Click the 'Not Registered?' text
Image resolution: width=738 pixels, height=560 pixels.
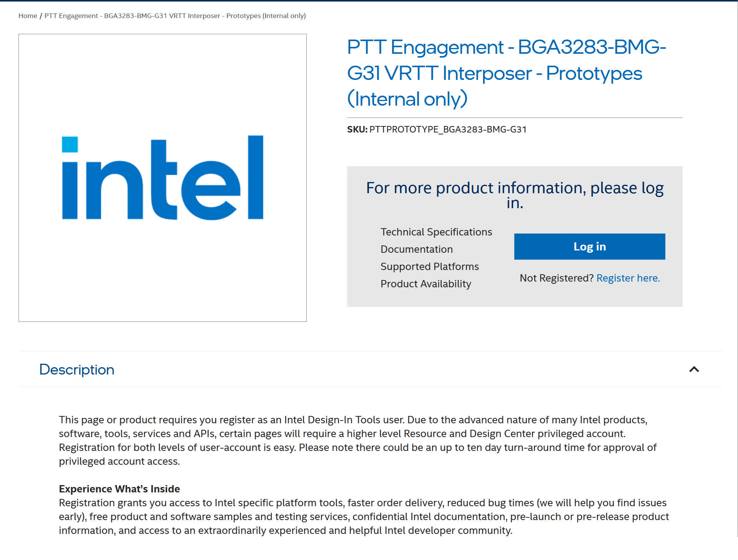click(x=556, y=278)
